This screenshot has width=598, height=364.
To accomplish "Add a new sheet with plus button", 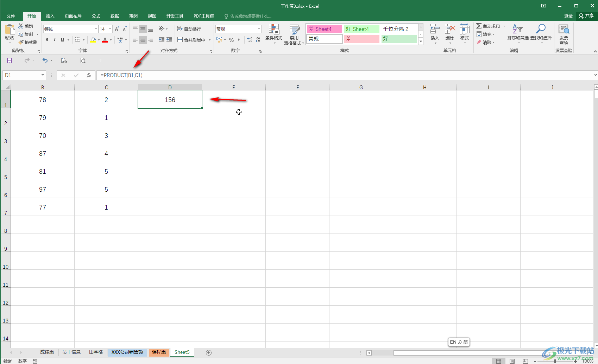I will pos(209,352).
